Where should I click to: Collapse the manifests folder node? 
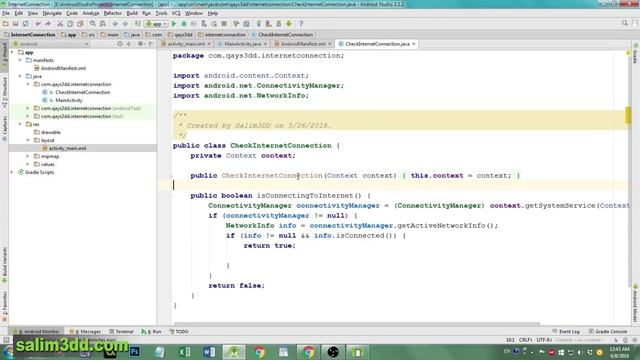click(x=20, y=60)
